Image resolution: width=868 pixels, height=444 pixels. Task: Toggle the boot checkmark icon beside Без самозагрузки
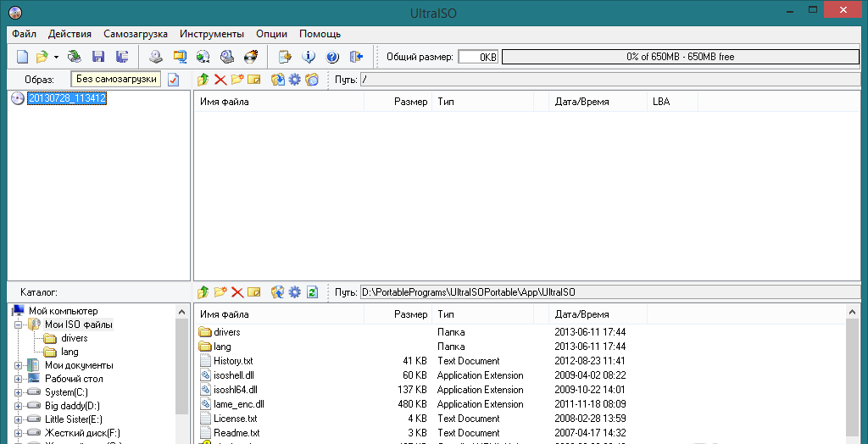(x=174, y=80)
